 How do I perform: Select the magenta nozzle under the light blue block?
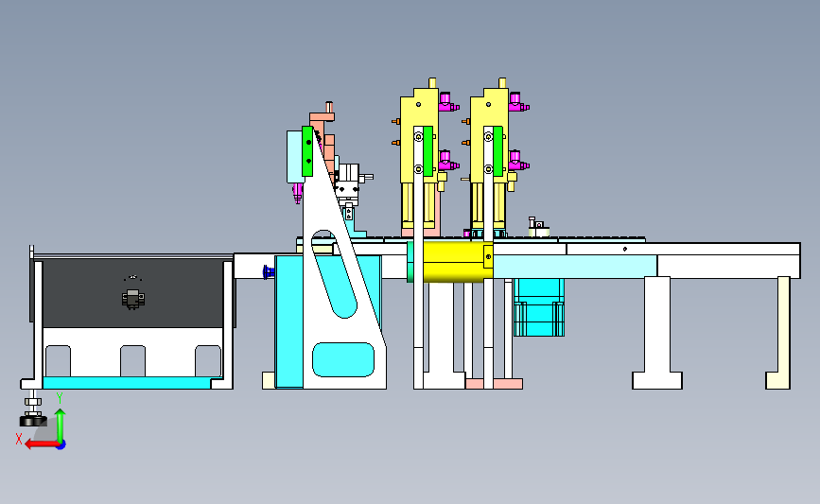pos(297,193)
